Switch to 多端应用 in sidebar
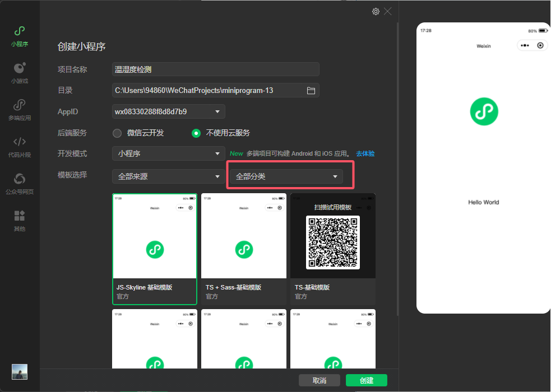Image resolution: width=551 pixels, height=392 pixels. click(x=20, y=109)
